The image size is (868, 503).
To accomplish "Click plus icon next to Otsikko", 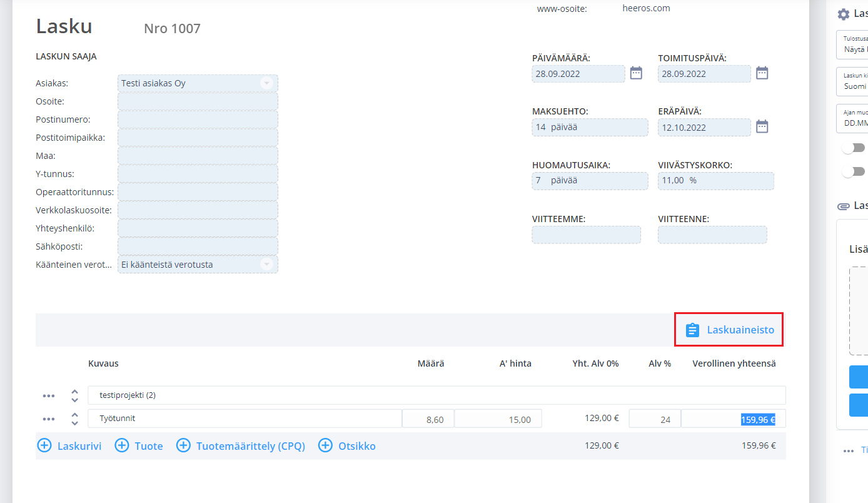I will 325,446.
